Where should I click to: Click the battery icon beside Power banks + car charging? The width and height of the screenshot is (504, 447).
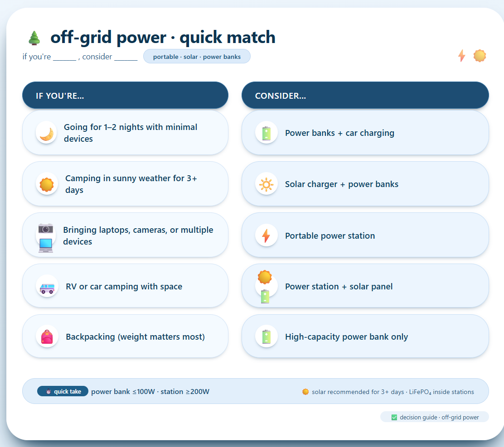pyautogui.click(x=266, y=133)
